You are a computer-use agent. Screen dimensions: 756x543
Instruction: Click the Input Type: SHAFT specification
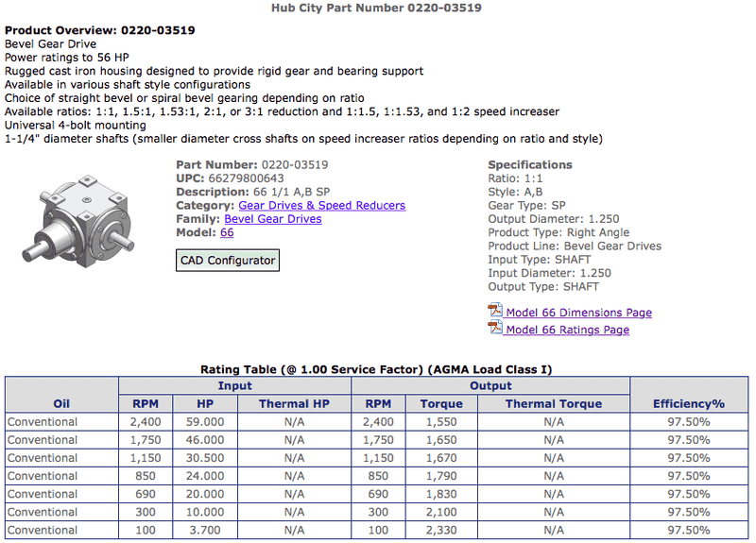point(539,259)
